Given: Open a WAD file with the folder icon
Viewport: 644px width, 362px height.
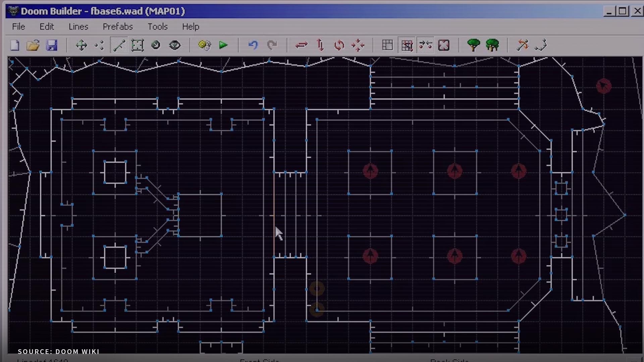Looking at the screenshot, I should [x=33, y=45].
